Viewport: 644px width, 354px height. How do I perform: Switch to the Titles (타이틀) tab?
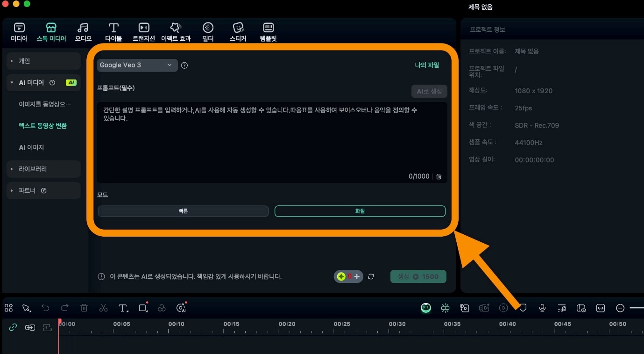(113, 32)
